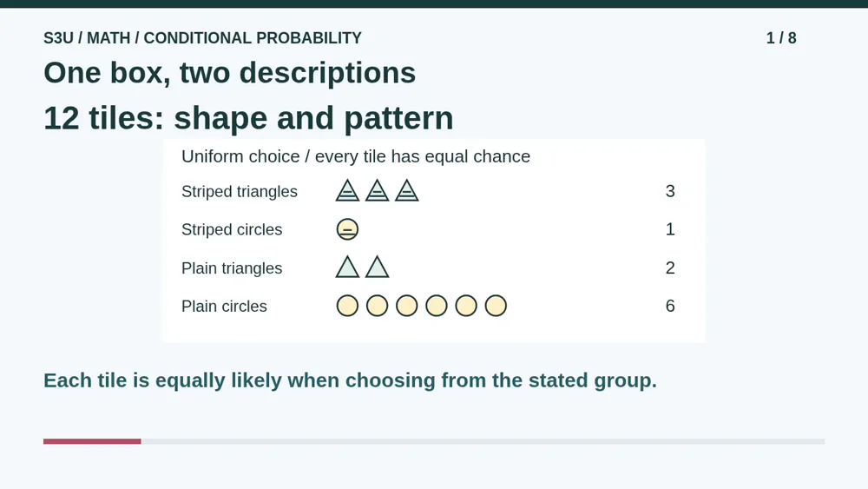
Task: Select the count 3 for striped triangles
Action: (x=670, y=191)
